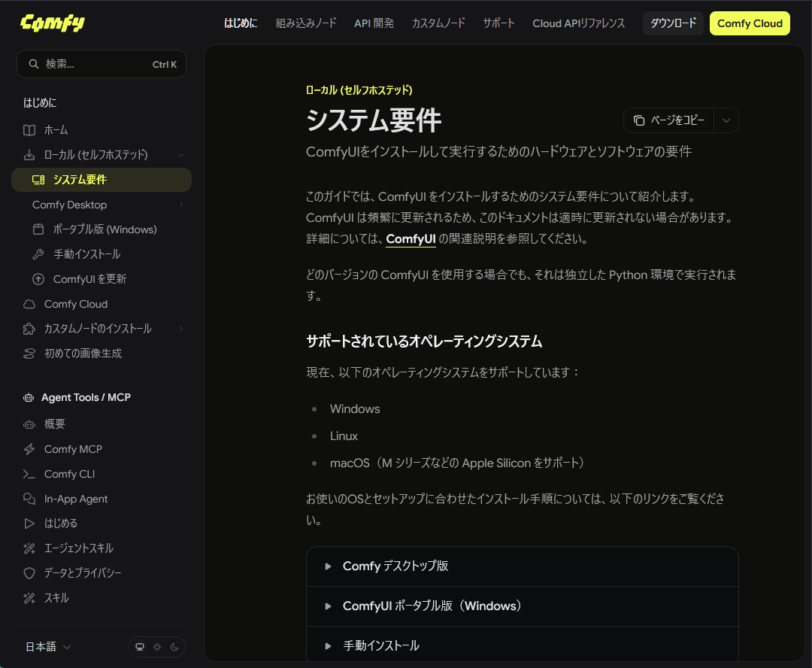The height and width of the screenshot is (668, 812).
Task: Click the copy icon in ページをコピー
Action: click(x=639, y=120)
